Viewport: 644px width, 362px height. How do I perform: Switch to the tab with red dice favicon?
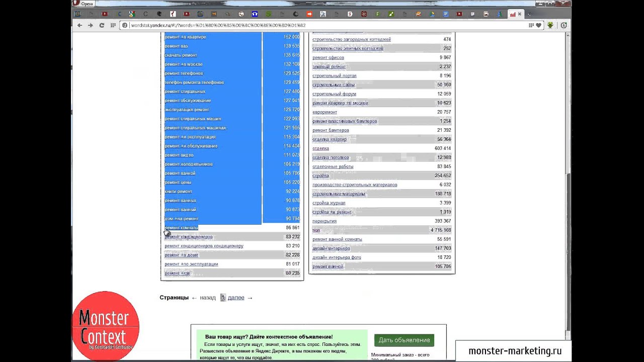pyautogui.click(x=364, y=14)
